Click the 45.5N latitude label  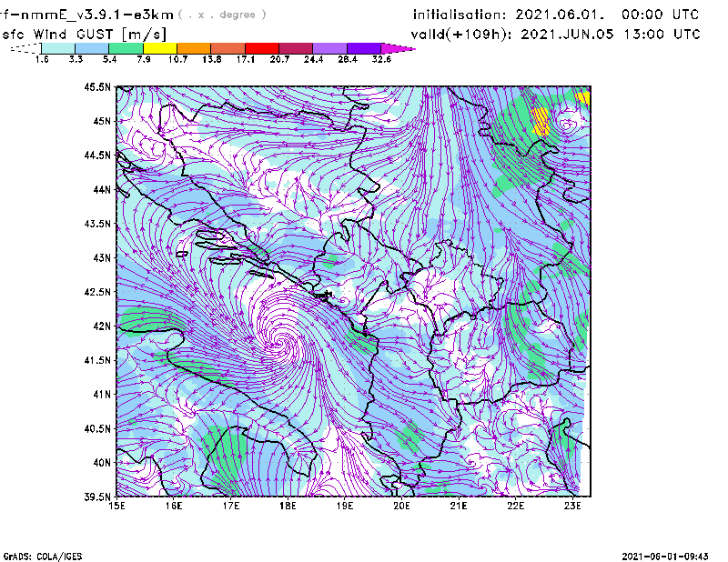click(97, 86)
